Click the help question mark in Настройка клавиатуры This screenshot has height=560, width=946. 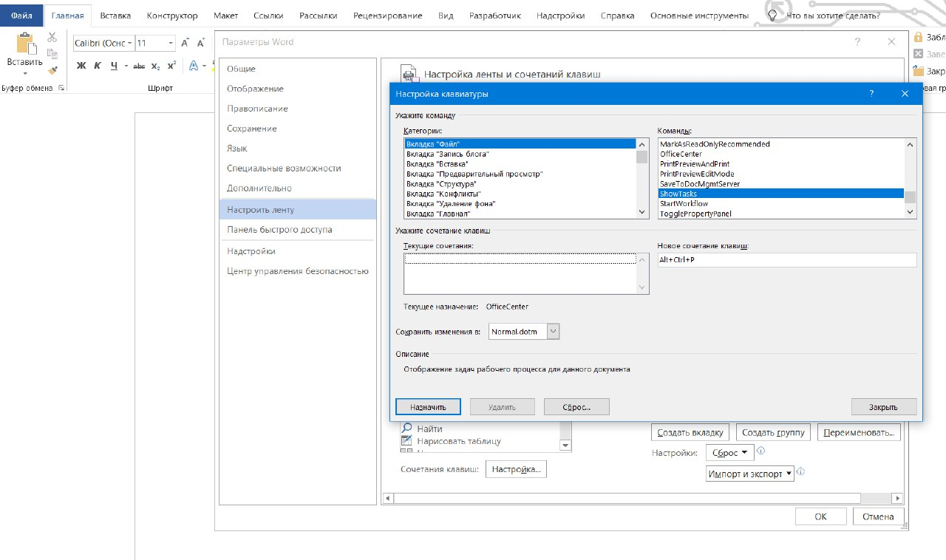871,94
